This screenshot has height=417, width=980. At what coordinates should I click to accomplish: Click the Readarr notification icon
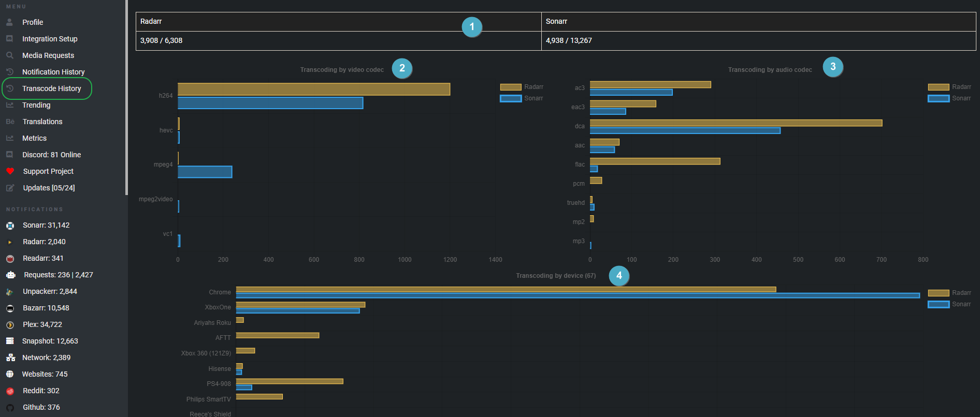10,259
